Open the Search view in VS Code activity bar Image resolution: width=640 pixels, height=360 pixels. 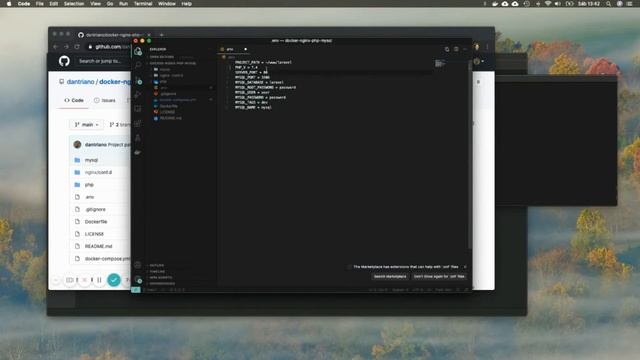138,65
